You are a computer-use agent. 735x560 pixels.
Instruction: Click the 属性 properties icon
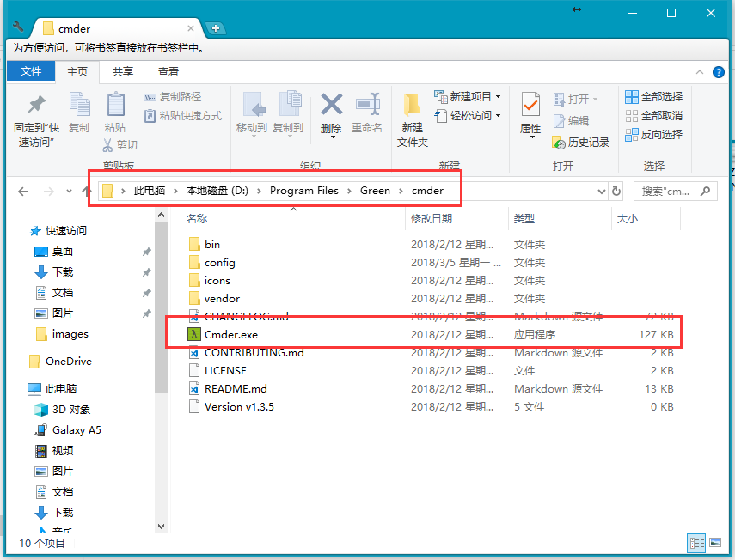click(530, 104)
